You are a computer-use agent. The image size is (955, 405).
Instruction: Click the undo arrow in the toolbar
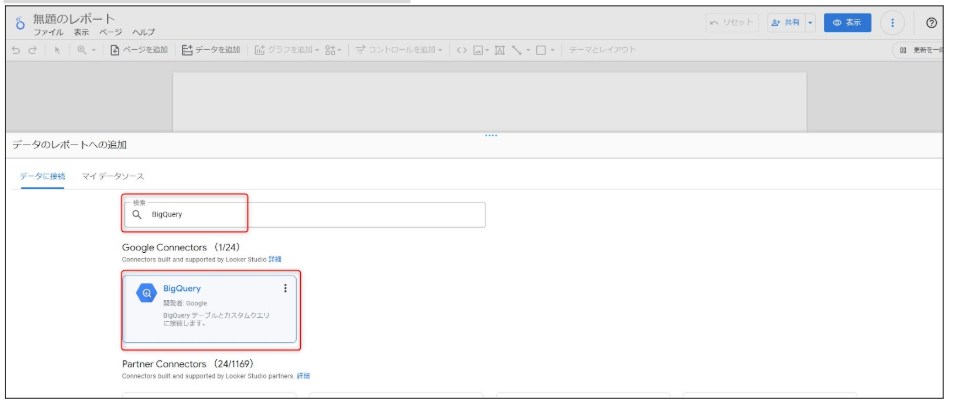[15, 50]
